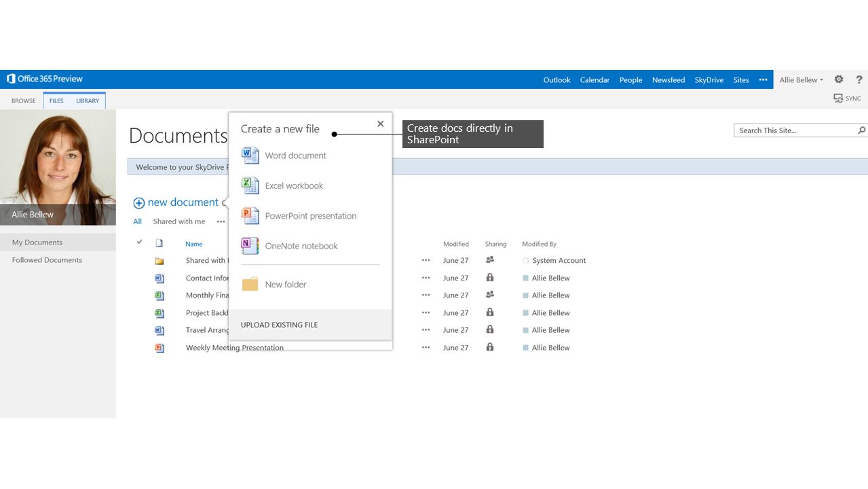The width and height of the screenshot is (868, 489).
Task: Click the Modified By column header
Action: (540, 244)
